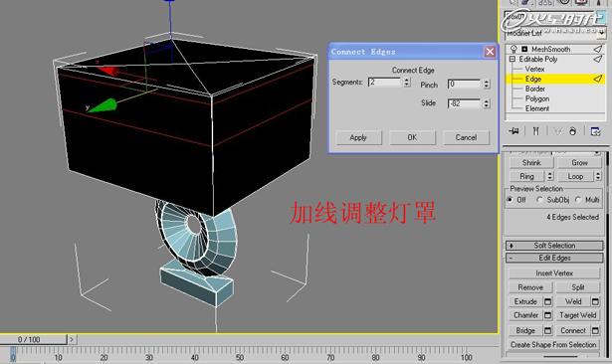The height and width of the screenshot is (364, 612).
Task: Open Bridge settings box icon
Action: (x=548, y=331)
